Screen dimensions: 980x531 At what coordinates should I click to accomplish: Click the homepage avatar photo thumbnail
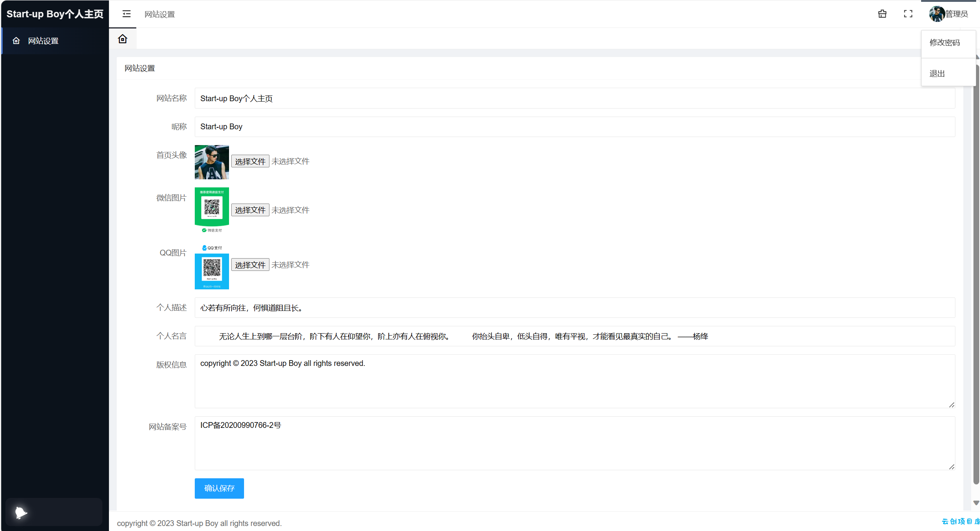212,162
